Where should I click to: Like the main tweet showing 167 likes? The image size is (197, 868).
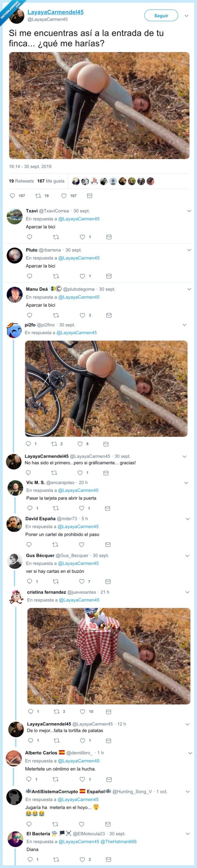(64, 196)
